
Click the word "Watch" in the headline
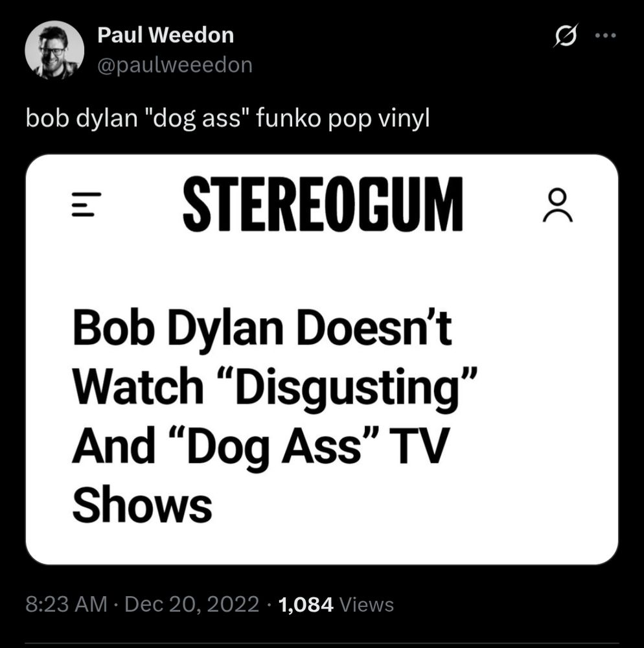[x=137, y=386]
